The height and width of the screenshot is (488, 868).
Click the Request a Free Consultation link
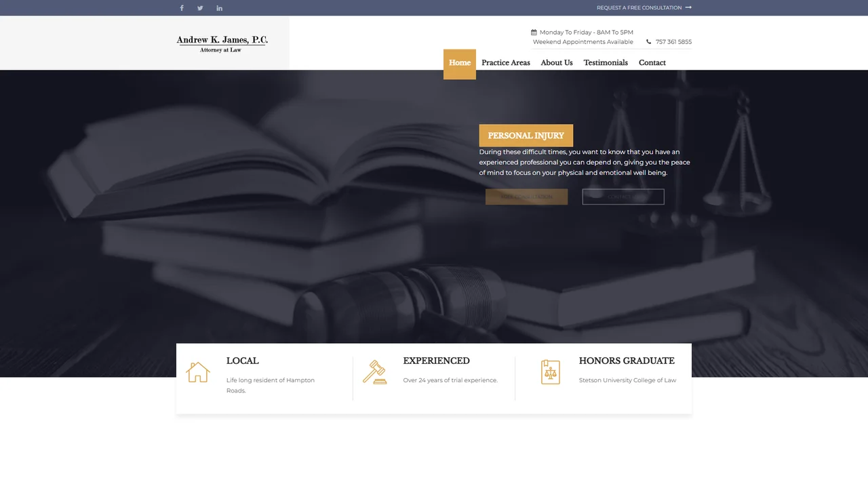point(639,7)
